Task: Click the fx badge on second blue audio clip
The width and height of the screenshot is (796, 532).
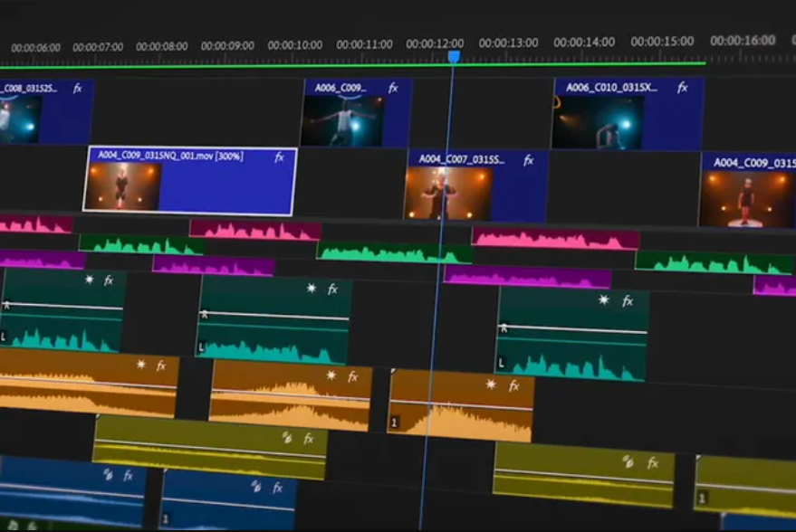Action: (277, 488)
